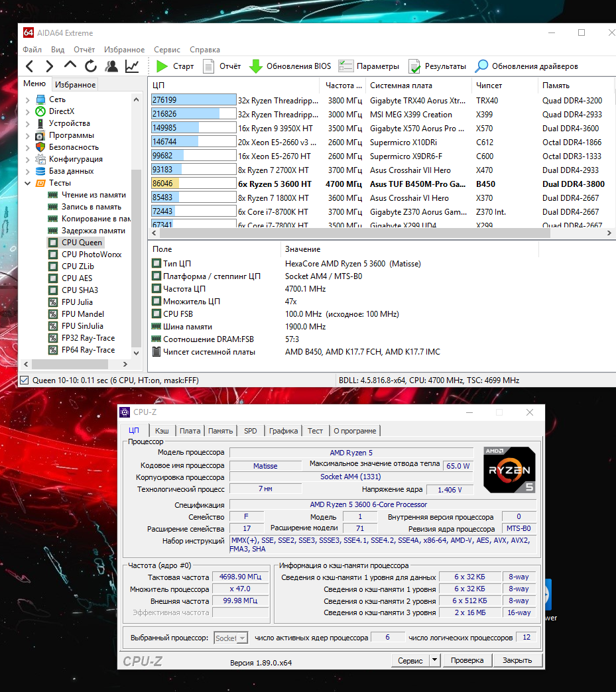The image size is (616, 692).
Task: Select the База данных icon
Action: point(40,171)
